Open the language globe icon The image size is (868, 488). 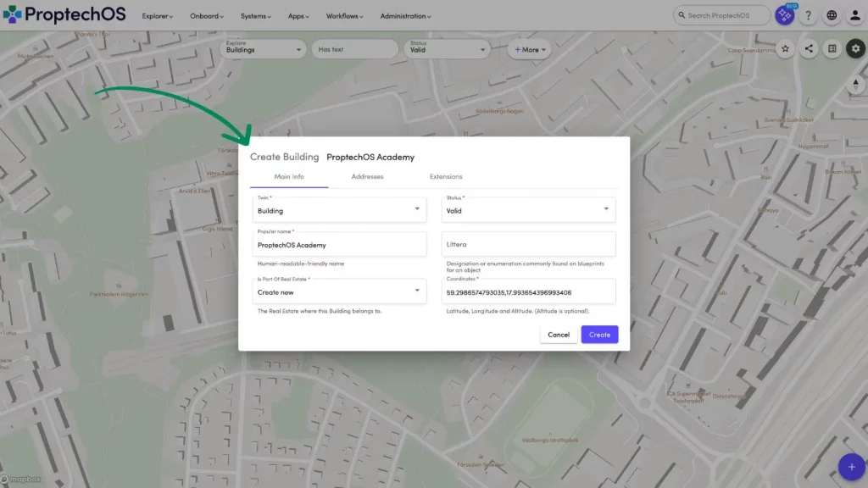832,15
